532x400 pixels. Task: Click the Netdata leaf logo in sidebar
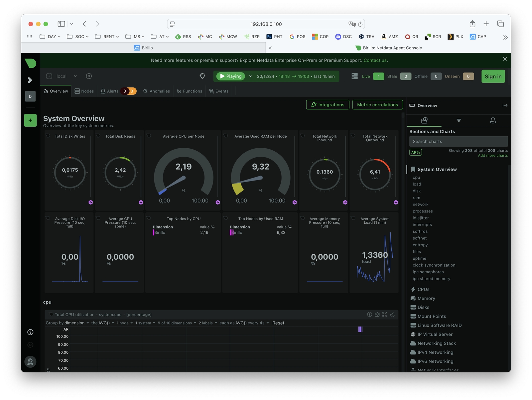[30, 63]
